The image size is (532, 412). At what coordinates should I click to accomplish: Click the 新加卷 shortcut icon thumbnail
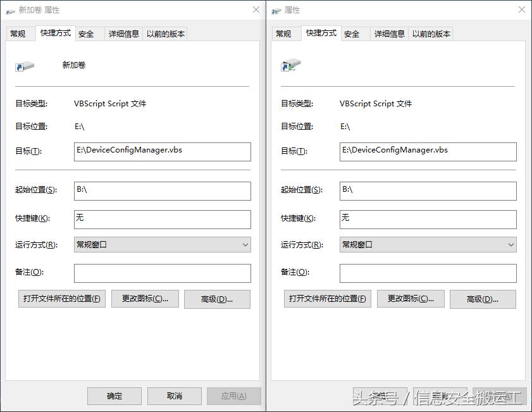point(25,65)
